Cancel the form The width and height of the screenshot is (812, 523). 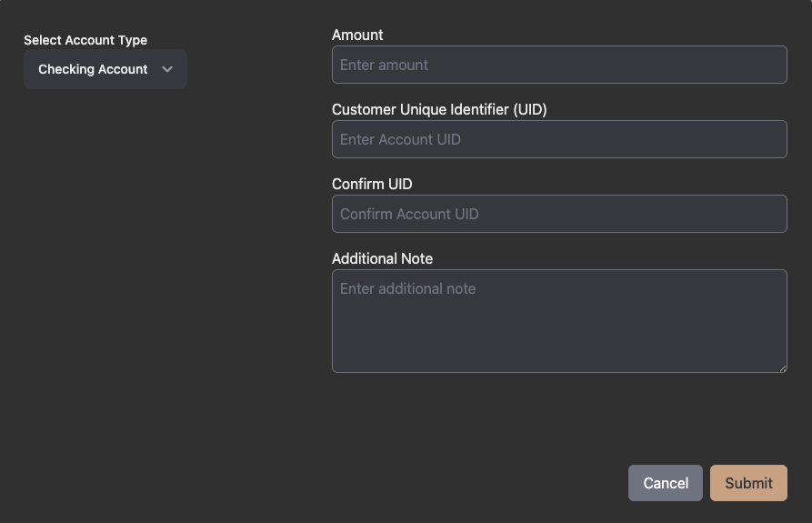(666, 483)
